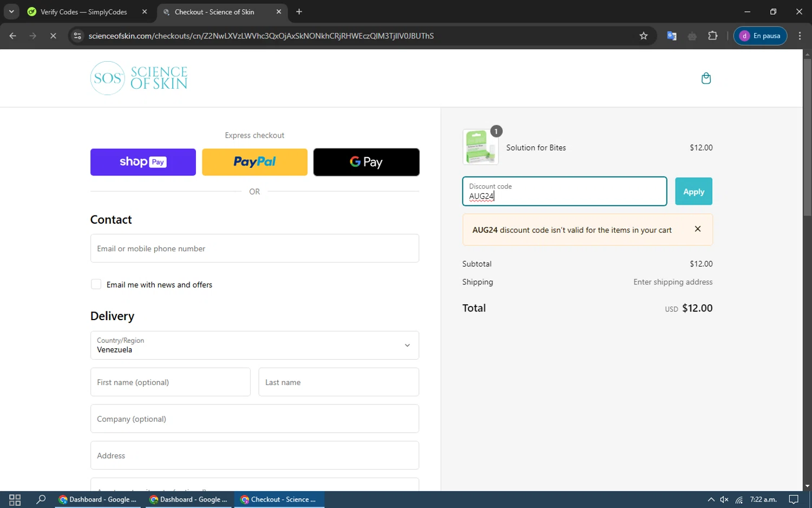
Task: Stop loading the page
Action: tap(53, 36)
